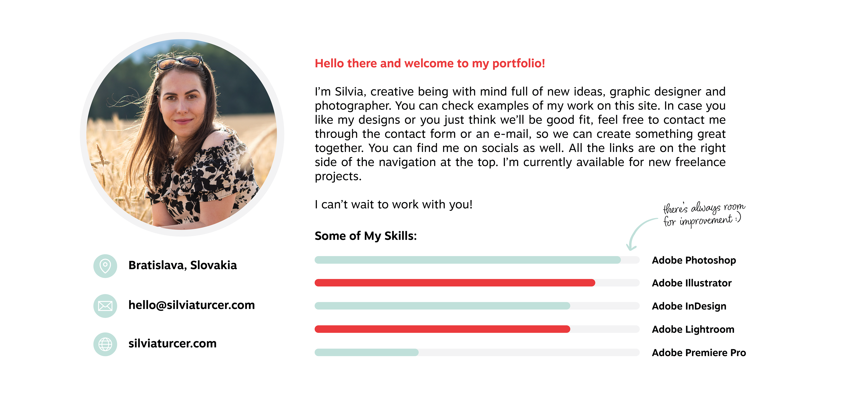The image size is (868, 396).
Task: Click the red welcome headline
Action: click(430, 63)
